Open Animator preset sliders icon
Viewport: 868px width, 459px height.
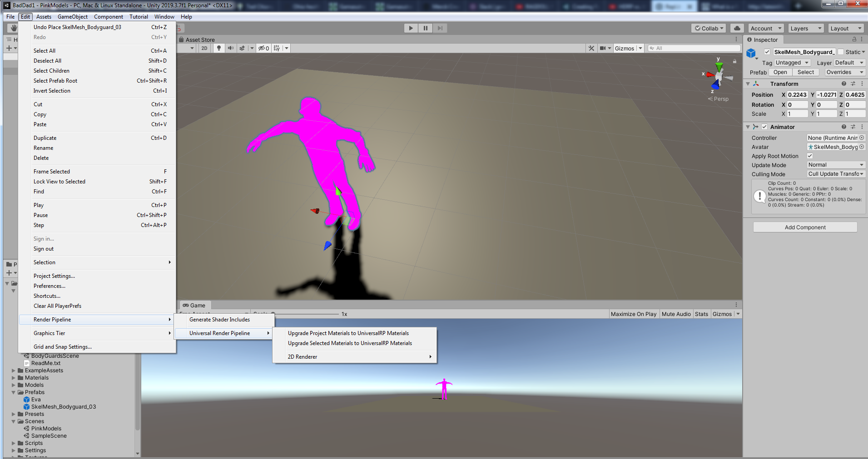click(x=853, y=127)
